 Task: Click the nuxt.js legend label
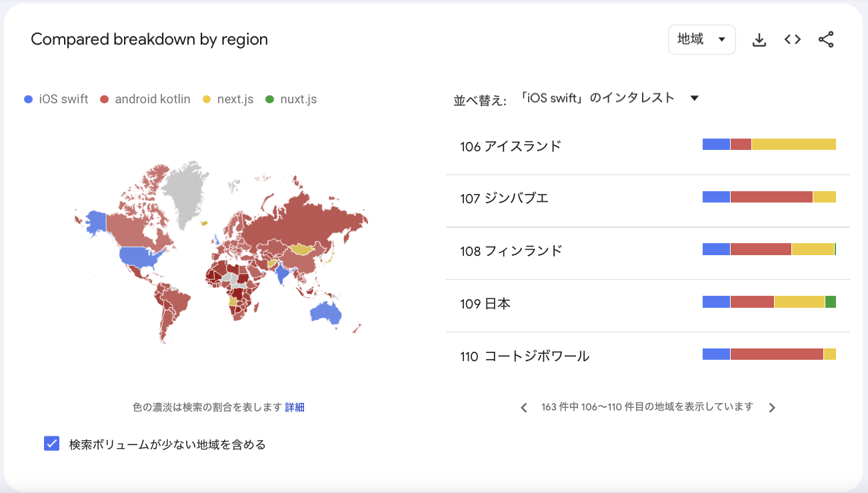(x=299, y=99)
